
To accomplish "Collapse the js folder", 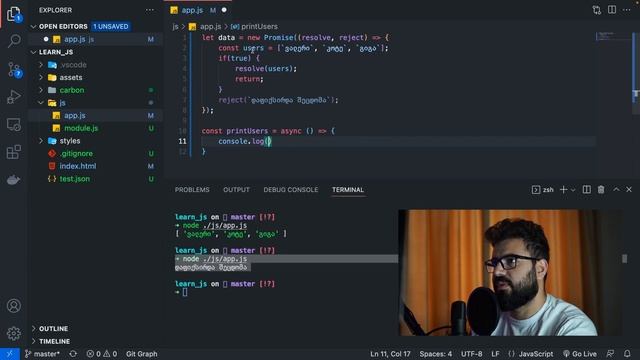I will (x=41, y=103).
